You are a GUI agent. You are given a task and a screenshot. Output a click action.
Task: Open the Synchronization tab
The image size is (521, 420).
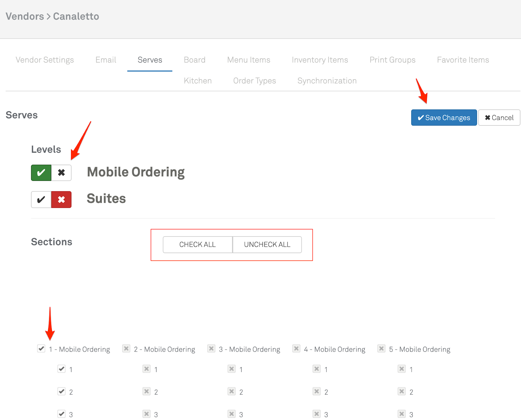327,81
